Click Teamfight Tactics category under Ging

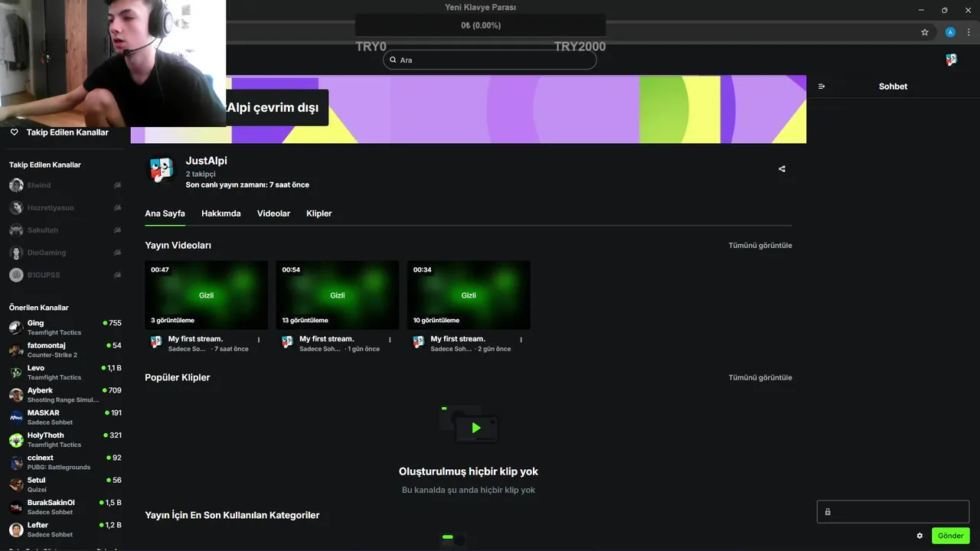pos(54,333)
